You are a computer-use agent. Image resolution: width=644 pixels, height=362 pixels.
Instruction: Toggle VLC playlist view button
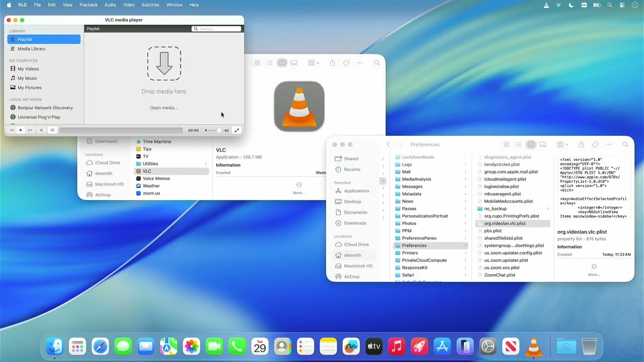pos(52,130)
